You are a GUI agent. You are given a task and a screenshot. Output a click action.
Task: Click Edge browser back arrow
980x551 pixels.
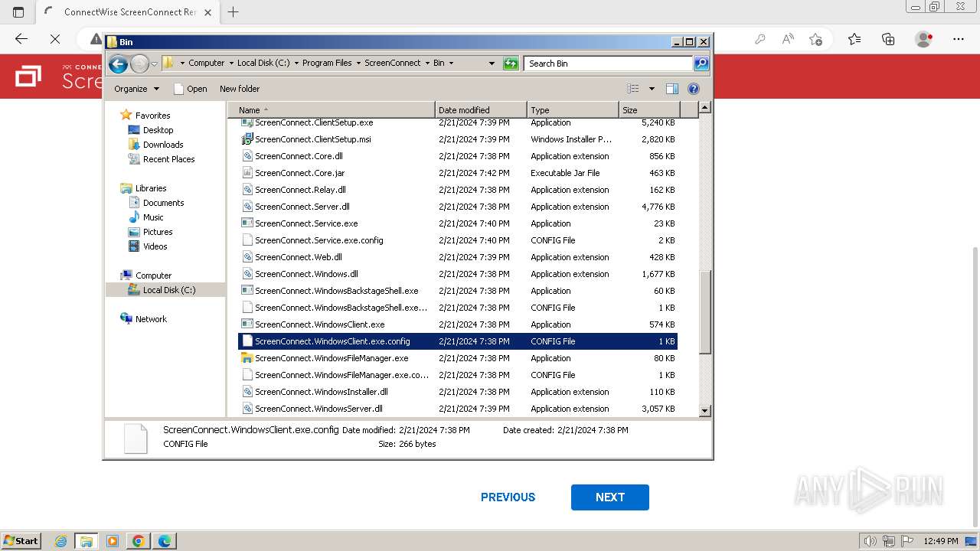coord(21,39)
